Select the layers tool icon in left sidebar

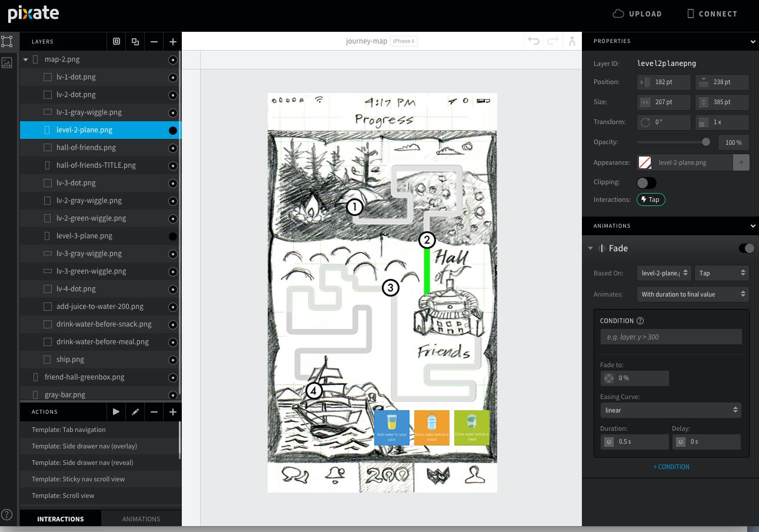point(7,41)
